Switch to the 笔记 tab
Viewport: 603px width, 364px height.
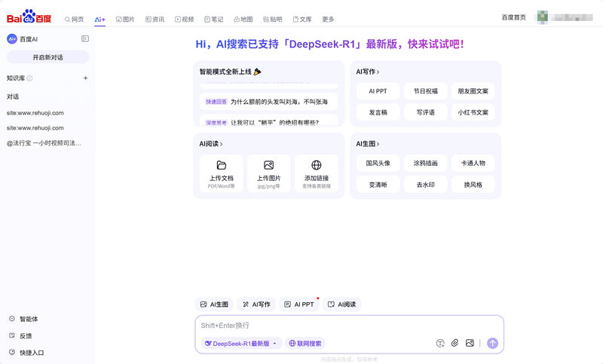214,20
